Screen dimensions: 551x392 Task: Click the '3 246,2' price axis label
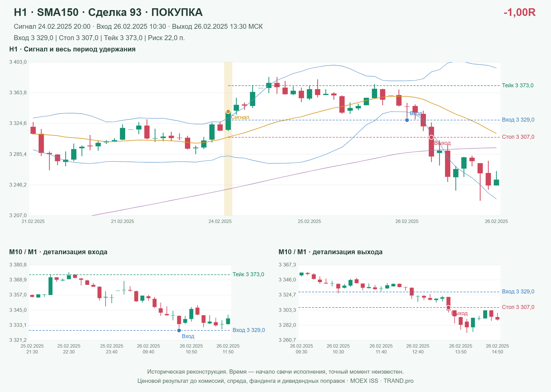18,185
